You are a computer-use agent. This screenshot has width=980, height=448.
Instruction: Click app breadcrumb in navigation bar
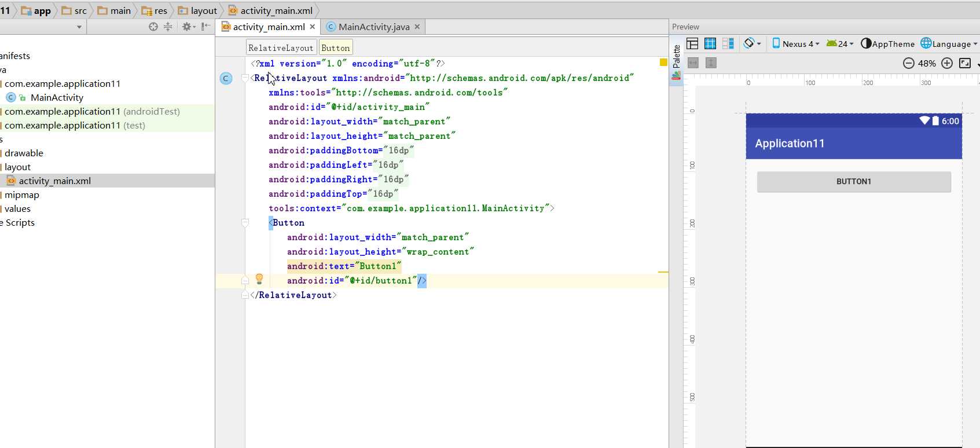coord(36,10)
